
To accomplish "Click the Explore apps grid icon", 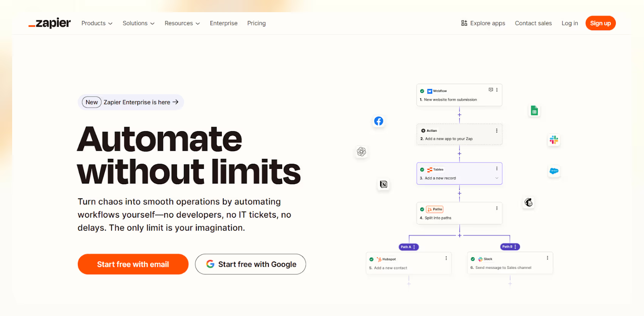I will 464,23.
